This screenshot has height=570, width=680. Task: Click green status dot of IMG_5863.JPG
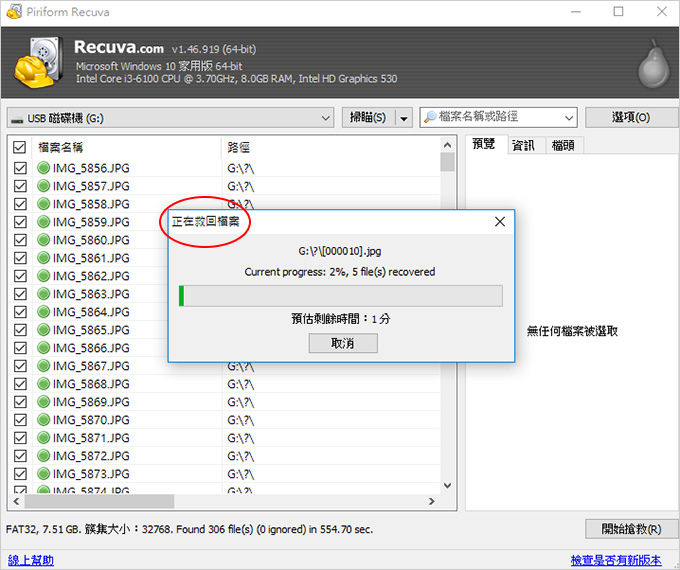click(43, 294)
